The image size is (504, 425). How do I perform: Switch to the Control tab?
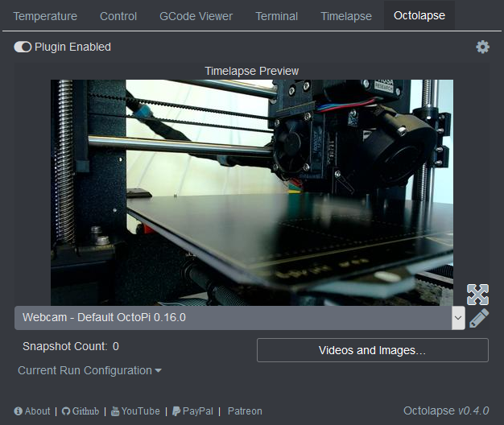[x=118, y=16]
